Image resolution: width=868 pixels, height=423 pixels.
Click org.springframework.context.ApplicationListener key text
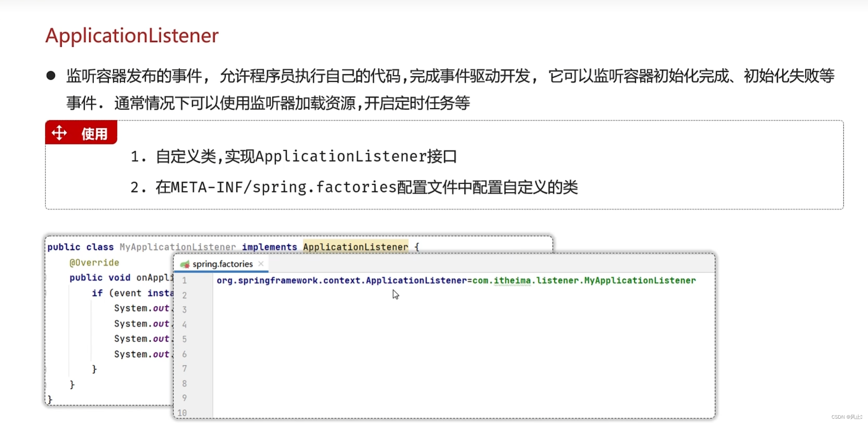pyautogui.click(x=342, y=280)
